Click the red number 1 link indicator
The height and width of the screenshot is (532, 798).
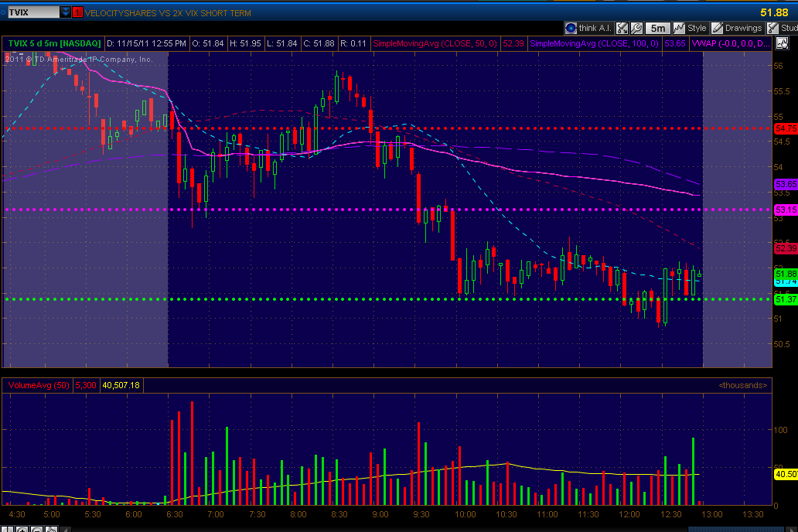pos(77,12)
